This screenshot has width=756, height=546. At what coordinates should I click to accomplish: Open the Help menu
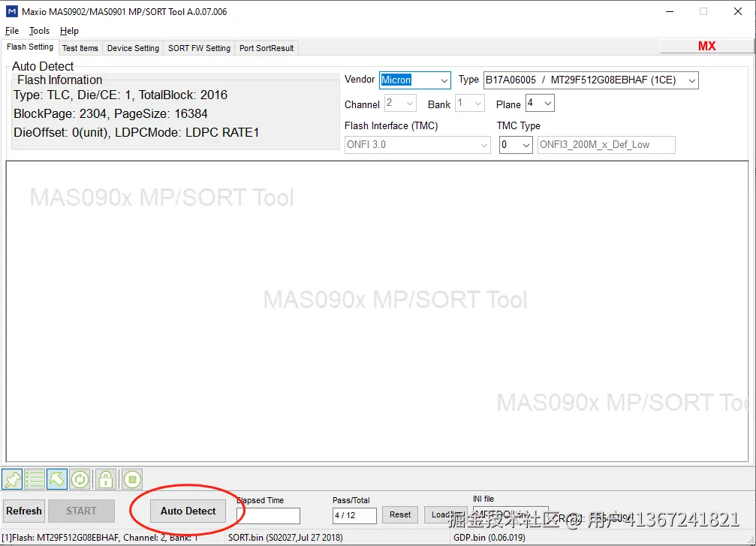69,31
